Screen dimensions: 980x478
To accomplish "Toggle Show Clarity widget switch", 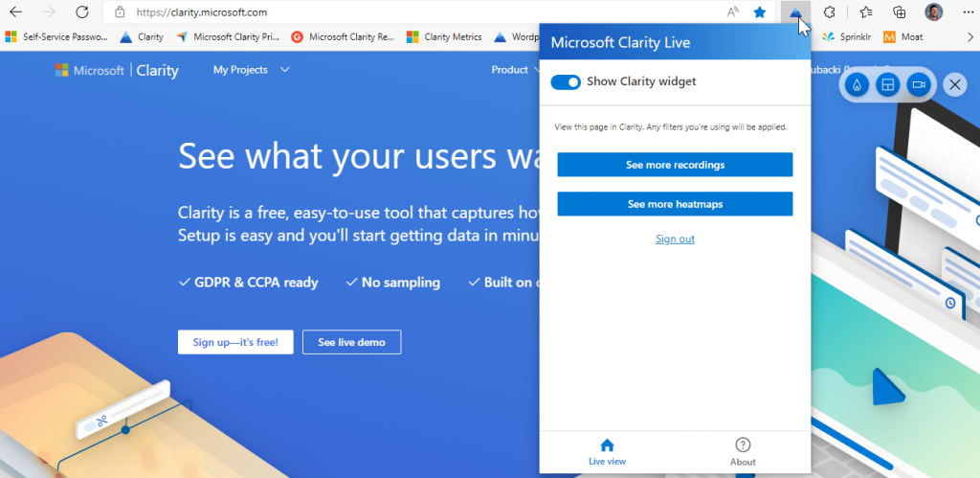I will [566, 82].
